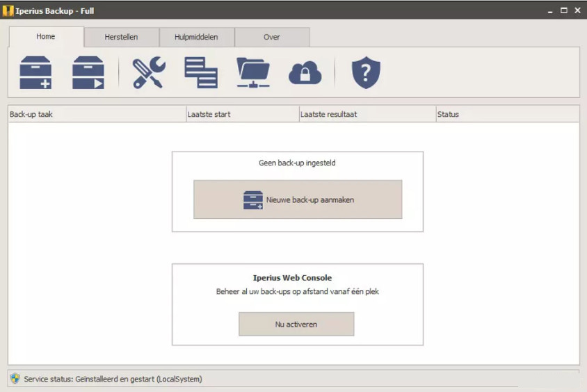Open the Hulpmiddelen tab
The width and height of the screenshot is (587, 392).
(197, 37)
